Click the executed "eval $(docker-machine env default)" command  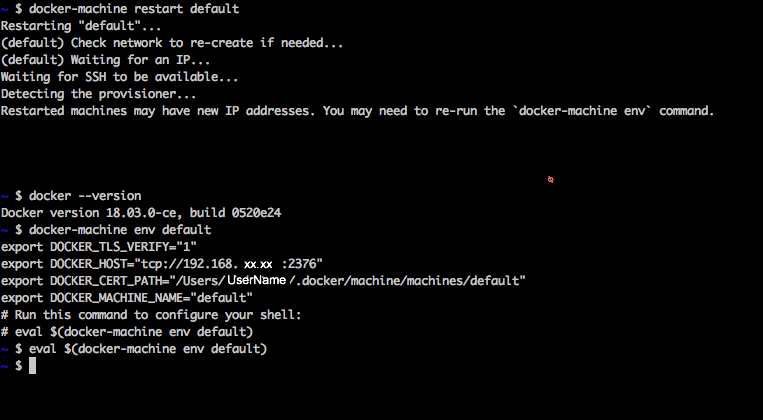point(148,348)
